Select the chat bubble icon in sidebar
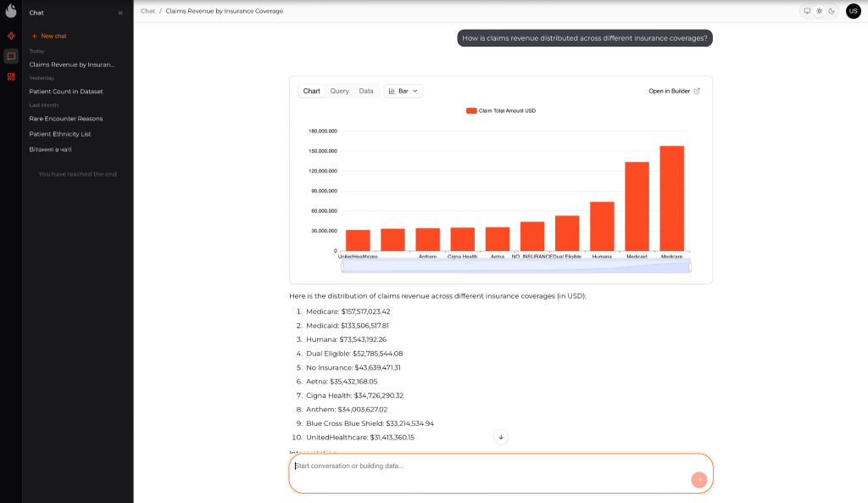 pos(11,57)
